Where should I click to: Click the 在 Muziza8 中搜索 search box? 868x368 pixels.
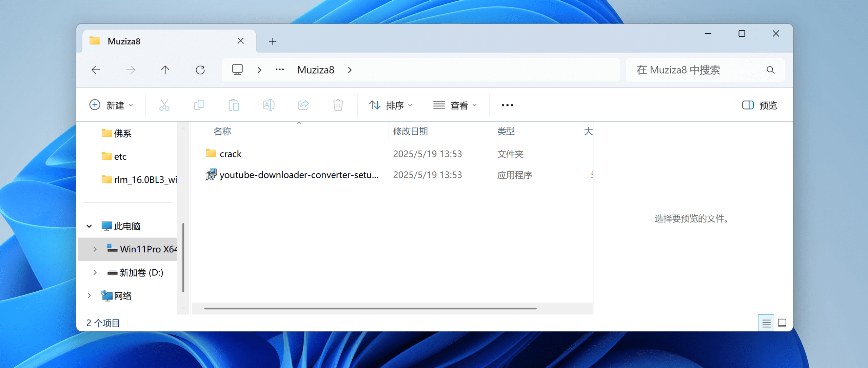coord(695,70)
